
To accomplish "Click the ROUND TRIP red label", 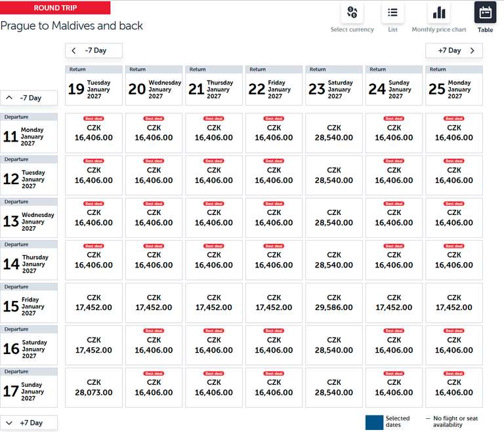I will [x=55, y=8].
